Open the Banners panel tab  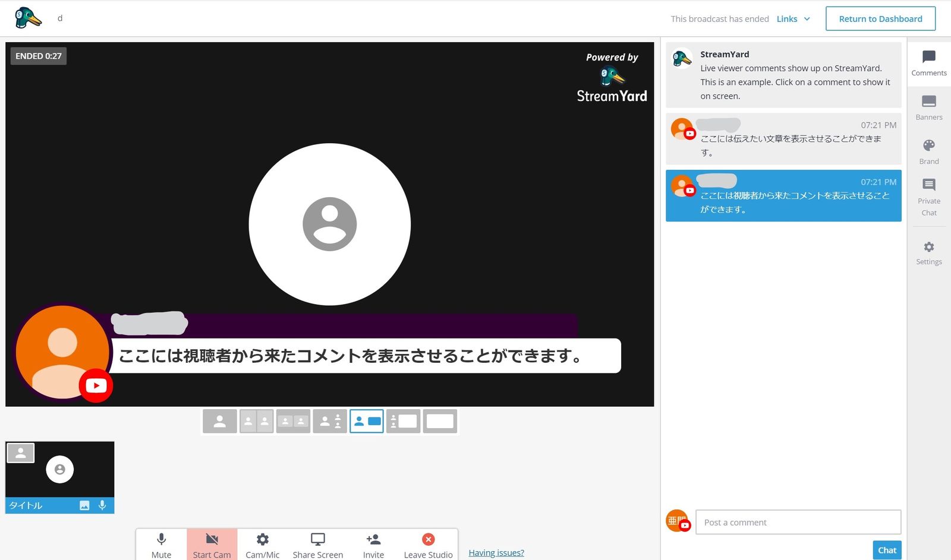(928, 107)
